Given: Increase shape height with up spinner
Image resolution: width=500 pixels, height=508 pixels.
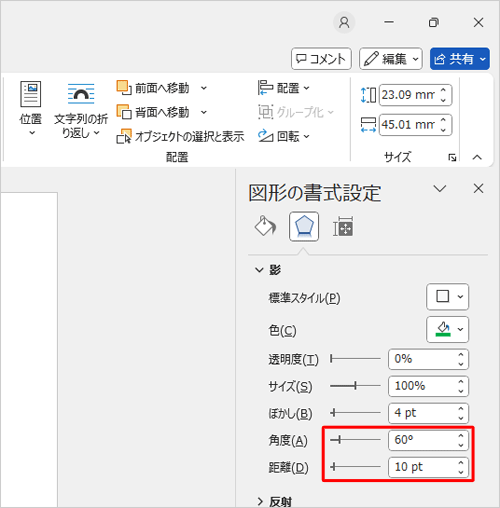Looking at the screenshot, I should pos(443,90).
